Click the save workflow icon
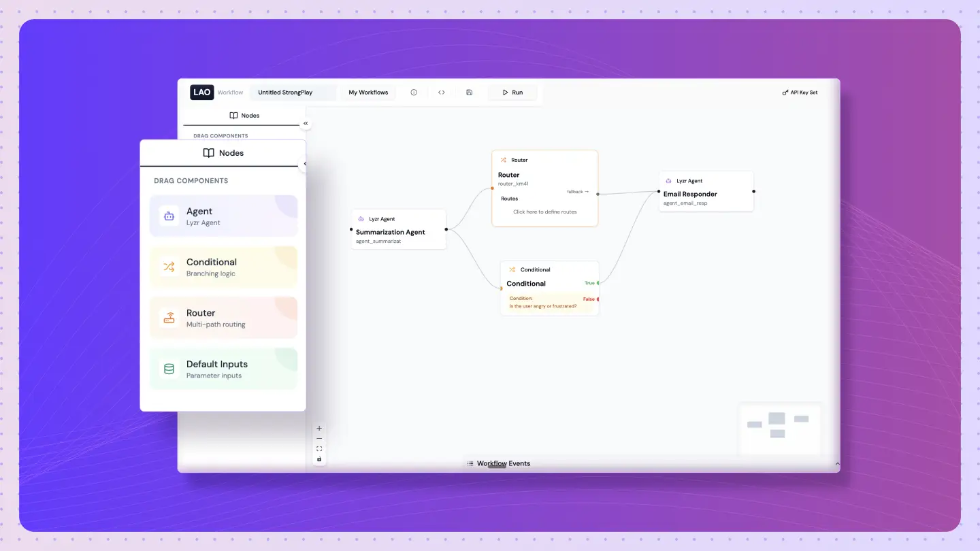 point(469,93)
